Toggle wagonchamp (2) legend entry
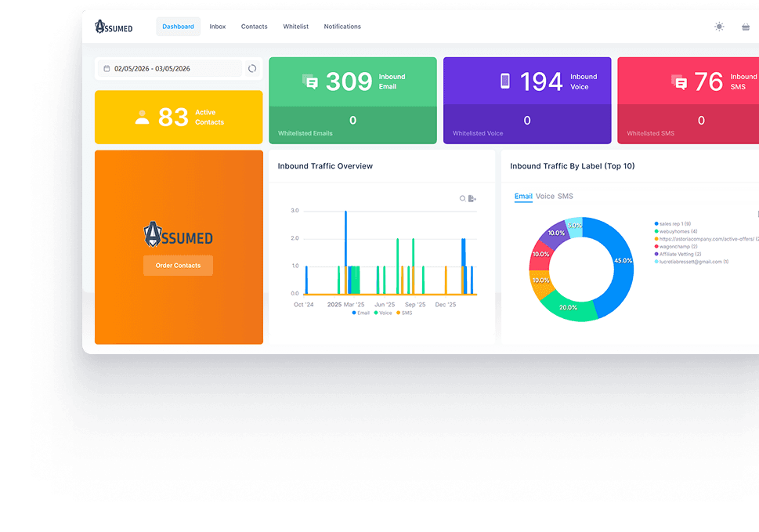Image resolution: width=759 pixels, height=532 pixels. point(676,246)
